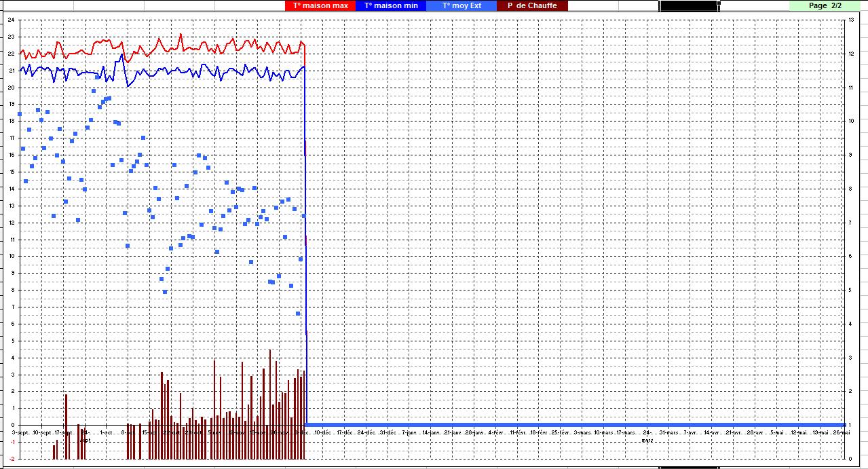Click the '10-sept' x-axis date label
The height and width of the screenshot is (469, 868).
point(42,432)
